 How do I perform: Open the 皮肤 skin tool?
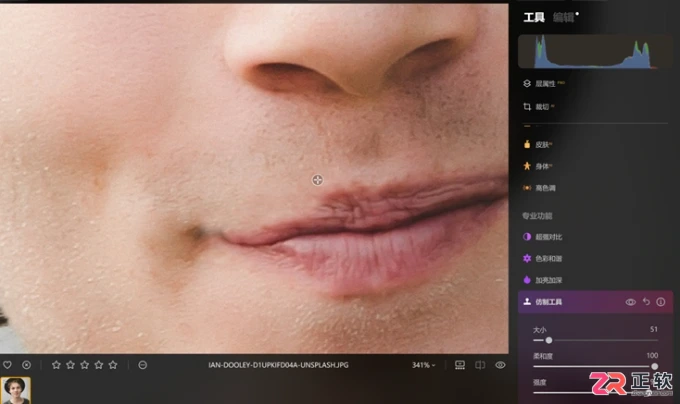[538, 144]
